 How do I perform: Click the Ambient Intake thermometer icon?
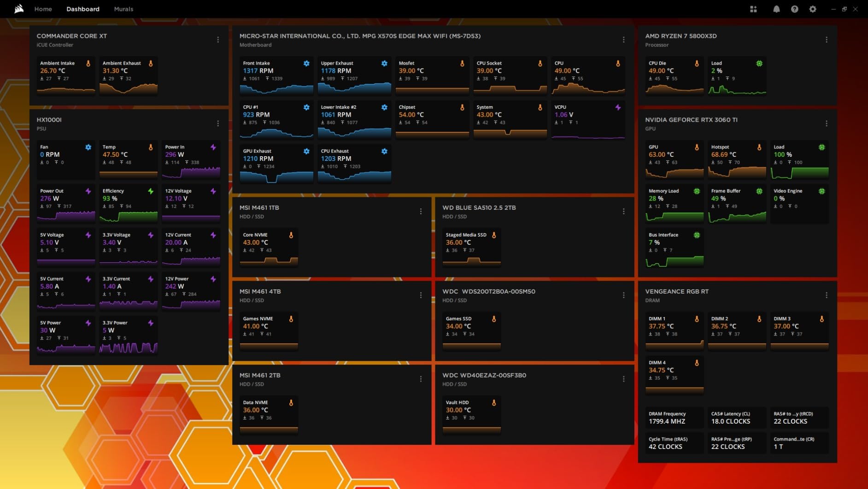[x=88, y=64]
